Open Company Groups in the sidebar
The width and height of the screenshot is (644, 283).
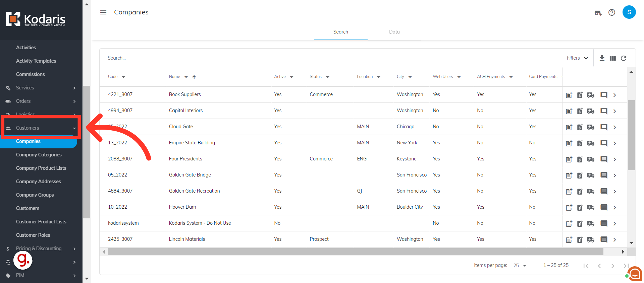click(35, 195)
